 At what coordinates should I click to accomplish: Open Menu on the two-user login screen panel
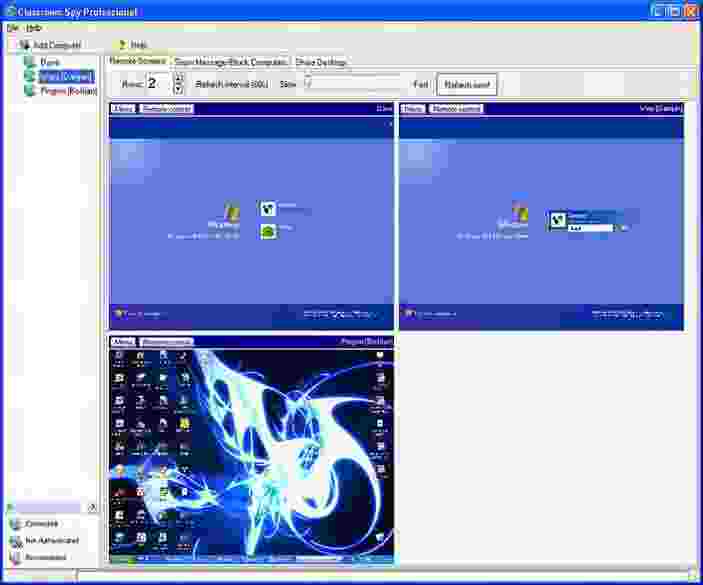click(123, 108)
